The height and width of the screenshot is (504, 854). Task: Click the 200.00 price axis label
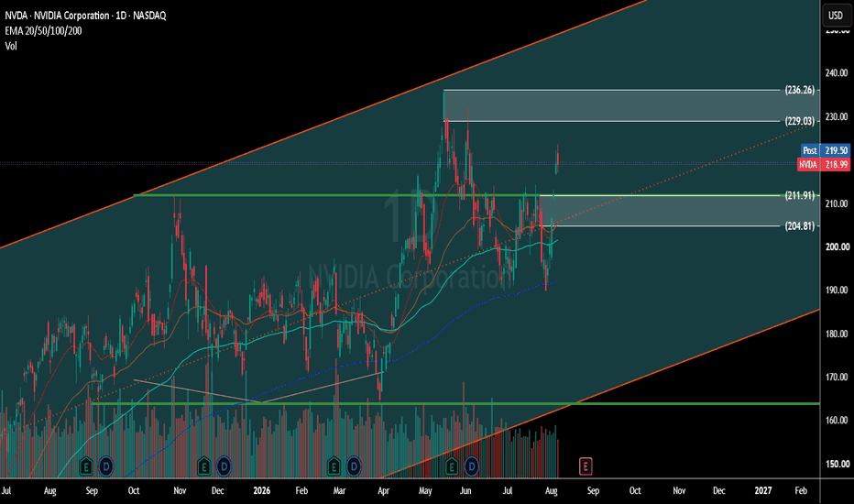click(x=837, y=247)
